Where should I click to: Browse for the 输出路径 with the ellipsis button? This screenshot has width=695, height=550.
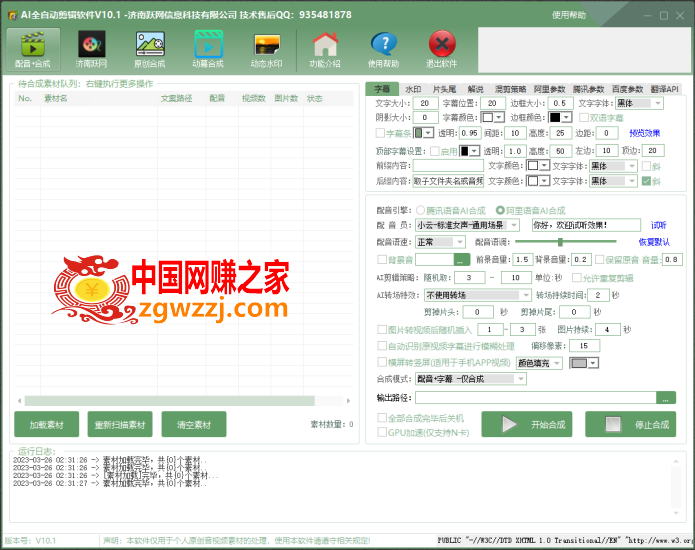[x=666, y=398]
